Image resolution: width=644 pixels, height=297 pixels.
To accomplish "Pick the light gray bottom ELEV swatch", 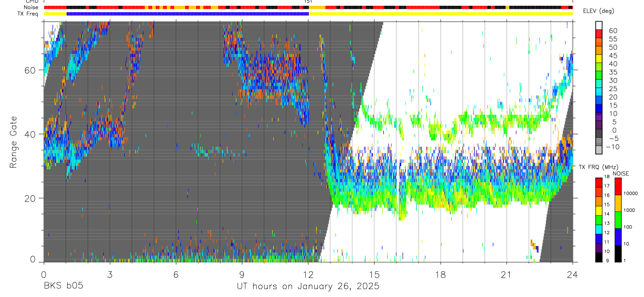I will (x=599, y=150).
